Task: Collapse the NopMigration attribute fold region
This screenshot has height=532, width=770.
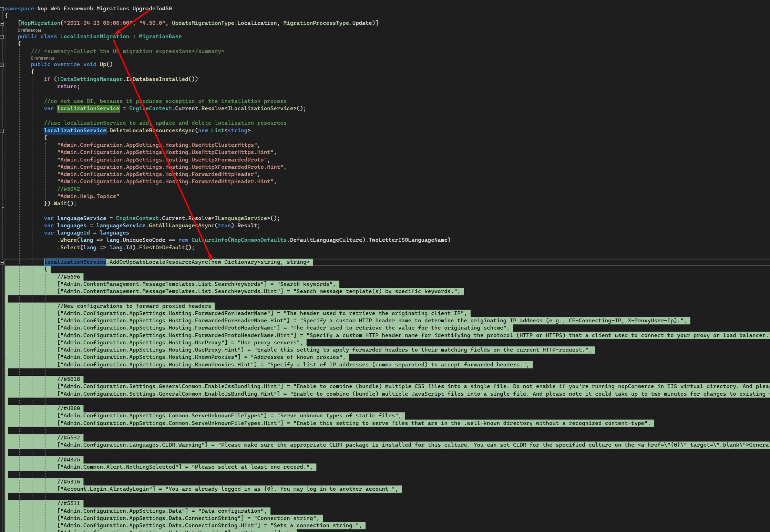Action: pyautogui.click(x=2, y=23)
